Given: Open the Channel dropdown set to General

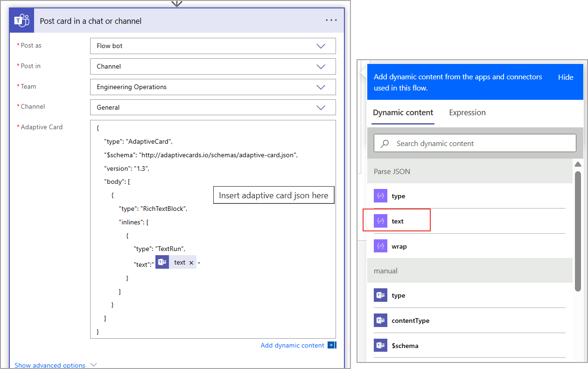Looking at the screenshot, I should 321,107.
